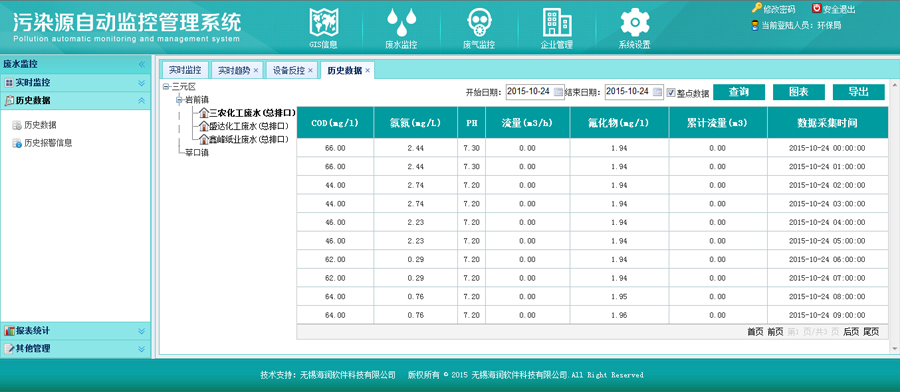Click the 2015-10-24 09:00:00 timestamp cell

pyautogui.click(x=827, y=315)
